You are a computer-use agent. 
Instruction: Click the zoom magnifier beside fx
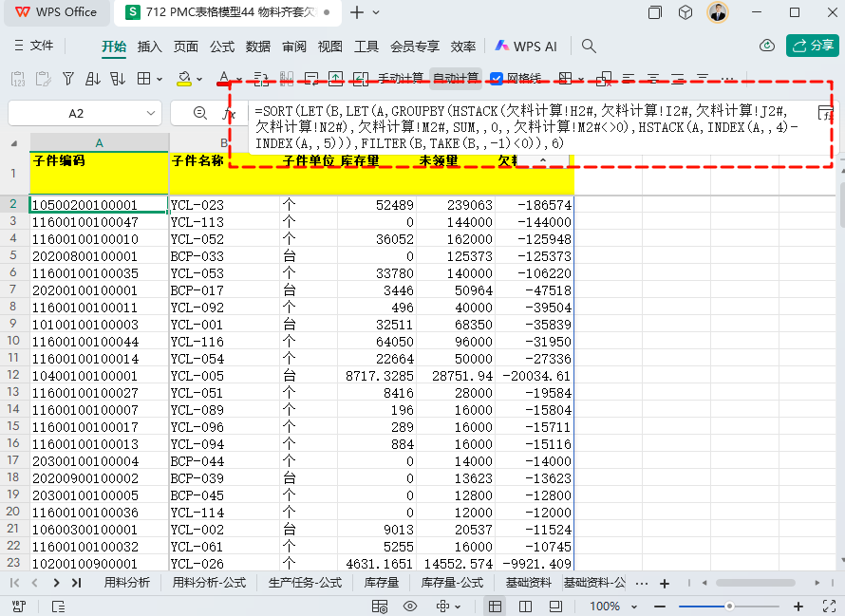click(x=200, y=113)
